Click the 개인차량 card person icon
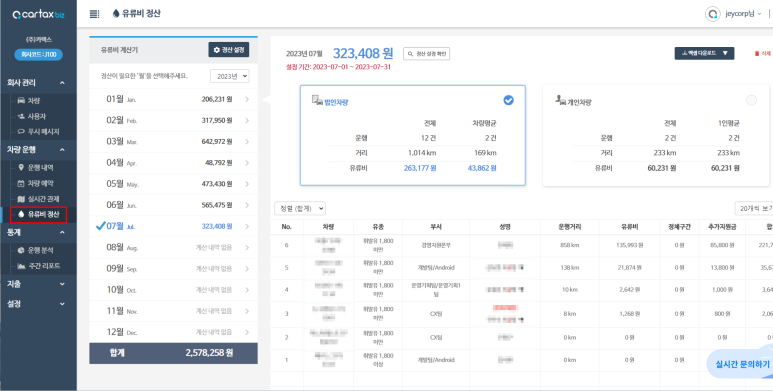The image size is (773, 391). click(560, 100)
